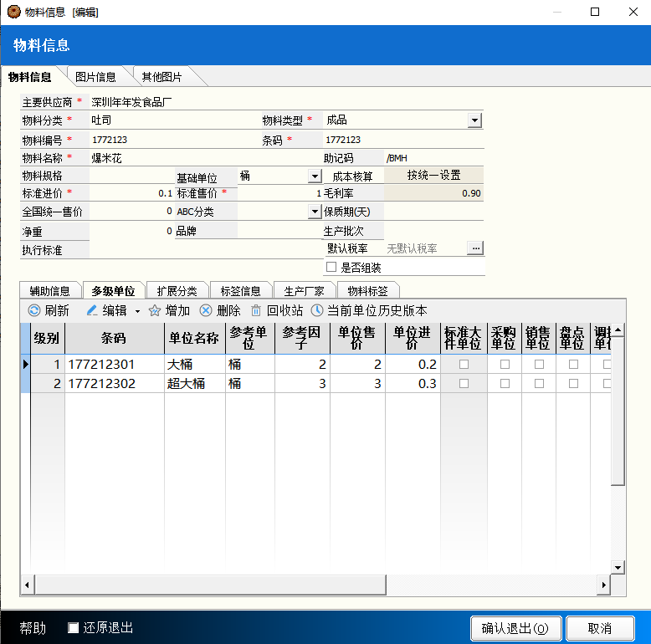Click the app icon in the title bar
Screen dimensions: 651x644
[x=13, y=12]
